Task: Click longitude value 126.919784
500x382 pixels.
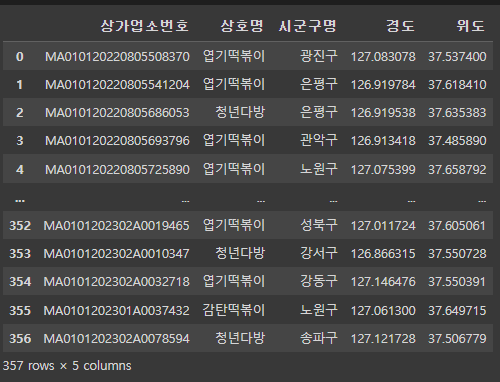Action: click(x=383, y=84)
